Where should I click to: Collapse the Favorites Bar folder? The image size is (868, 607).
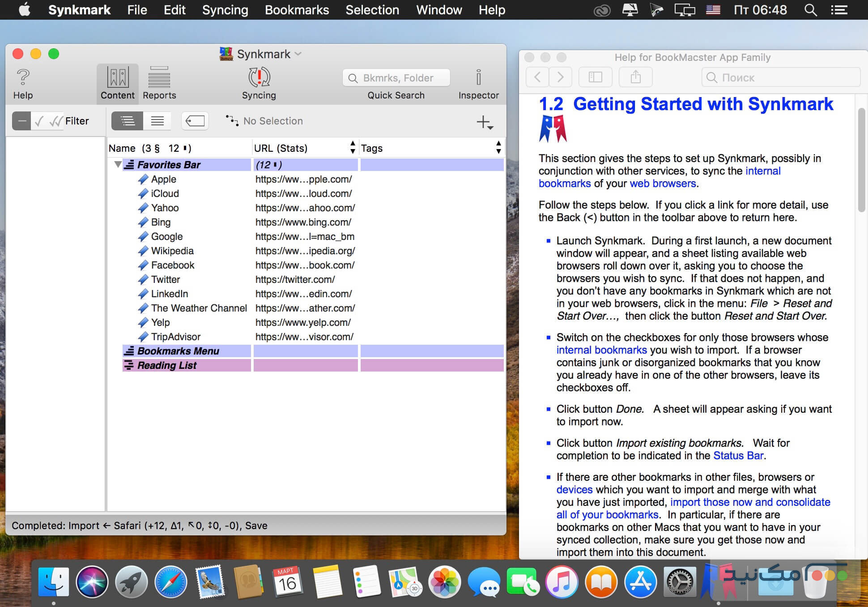tap(118, 165)
